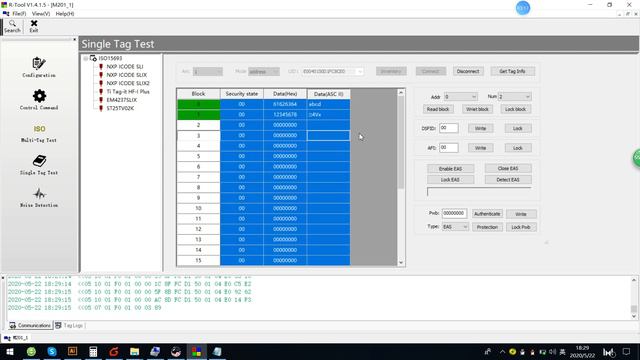This screenshot has width=640, height=360.
Task: Click block table scrollbar up arrow
Action: click(401, 93)
